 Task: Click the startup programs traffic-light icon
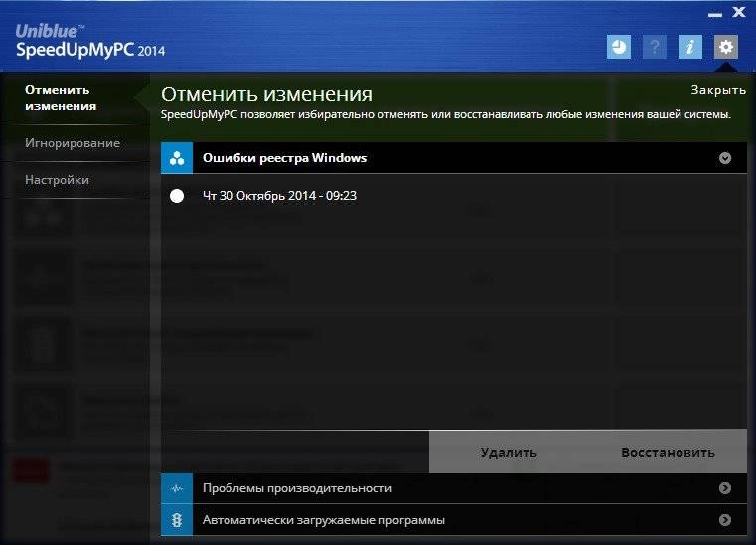coord(177,520)
